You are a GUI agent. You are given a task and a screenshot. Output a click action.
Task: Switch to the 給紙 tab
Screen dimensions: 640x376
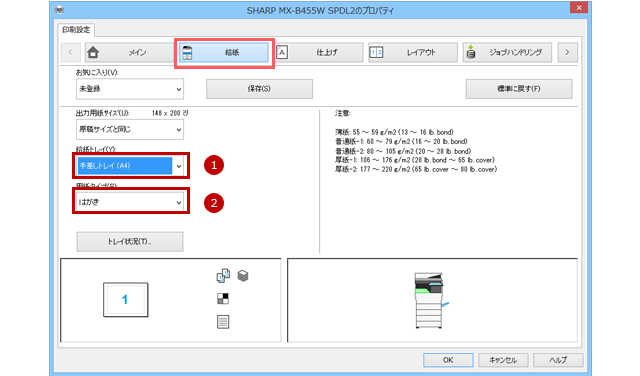point(224,52)
